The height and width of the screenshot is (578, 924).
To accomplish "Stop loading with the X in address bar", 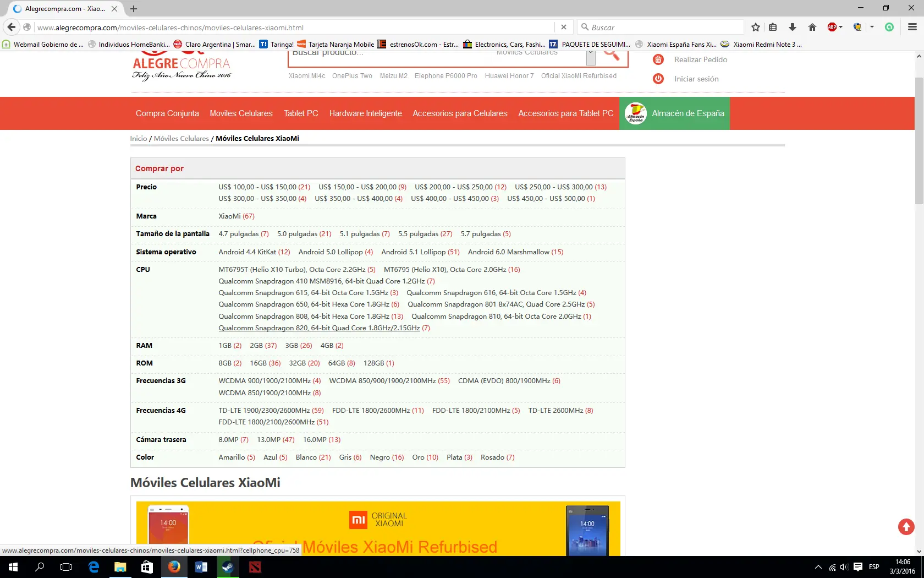I will click(x=564, y=27).
